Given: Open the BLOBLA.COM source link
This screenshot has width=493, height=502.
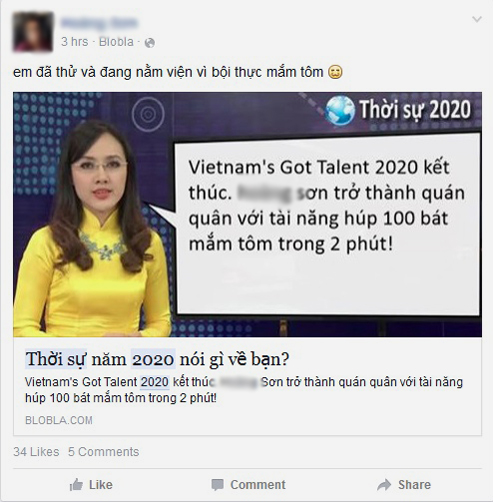Looking at the screenshot, I should [59, 420].
